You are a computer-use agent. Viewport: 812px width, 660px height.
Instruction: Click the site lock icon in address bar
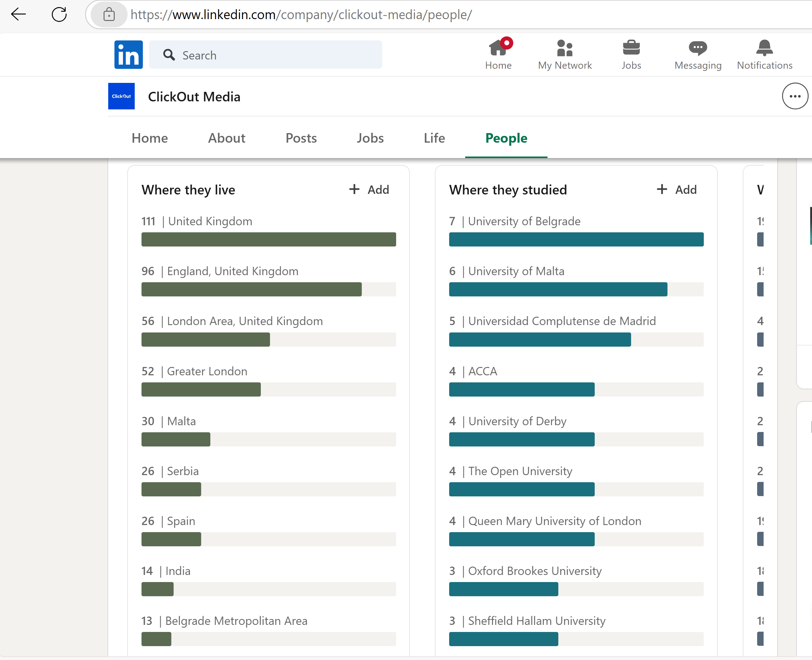click(109, 14)
